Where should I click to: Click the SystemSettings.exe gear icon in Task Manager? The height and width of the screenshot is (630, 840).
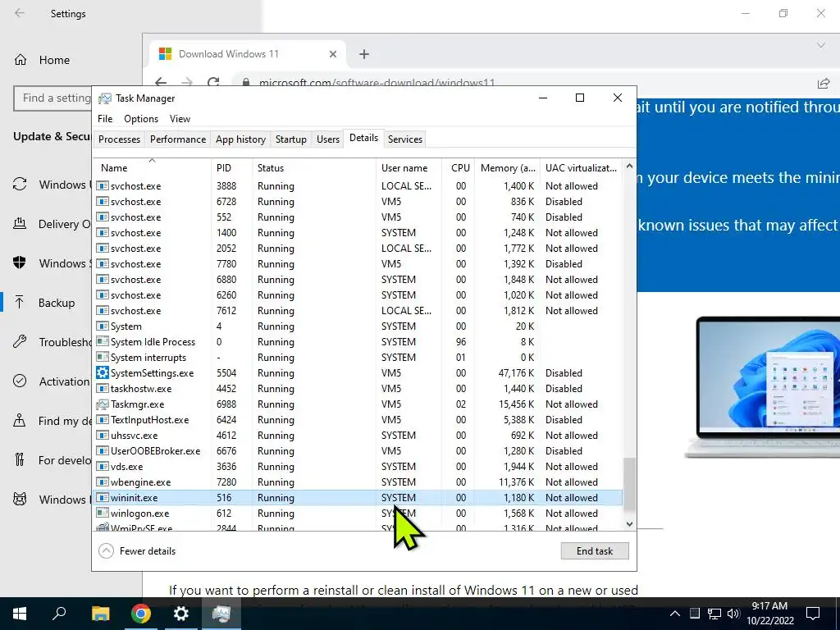103,372
